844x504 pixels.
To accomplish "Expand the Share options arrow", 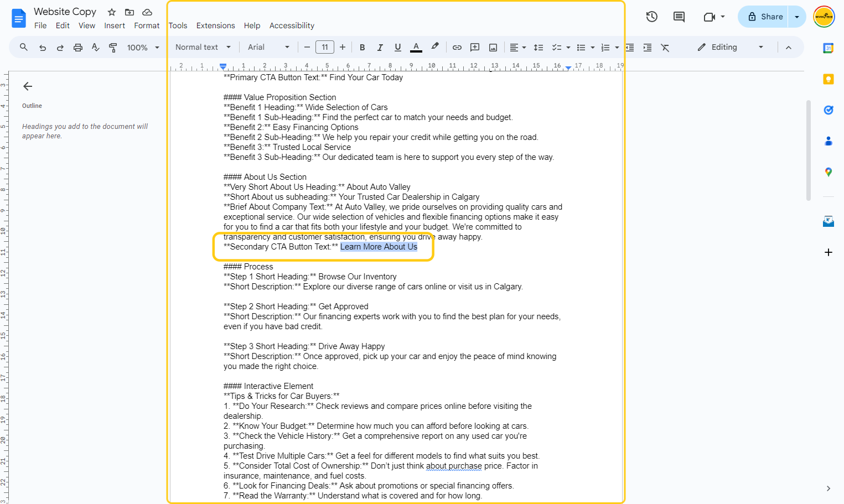I will (x=797, y=17).
